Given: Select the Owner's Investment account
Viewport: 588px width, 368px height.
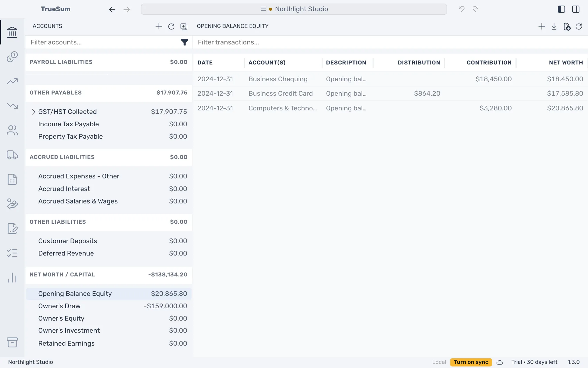Looking at the screenshot, I should (108, 331).
